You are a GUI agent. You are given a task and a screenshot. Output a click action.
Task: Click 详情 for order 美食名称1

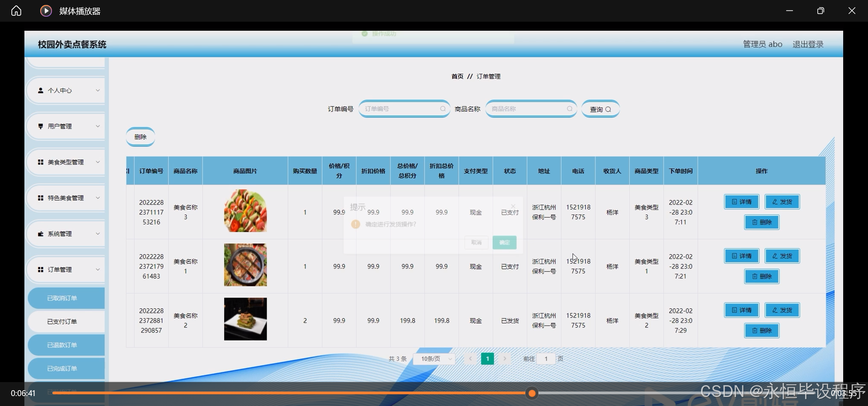click(x=742, y=256)
